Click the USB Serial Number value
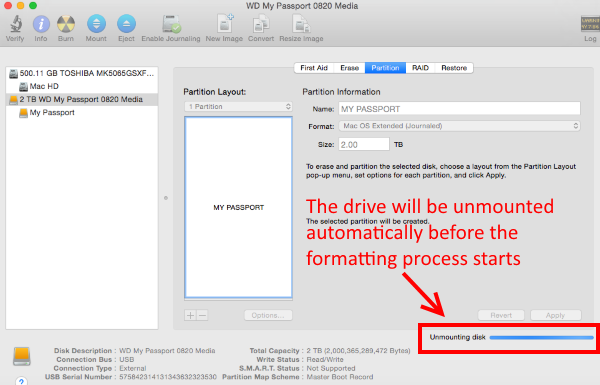The image size is (600, 385). (168, 377)
